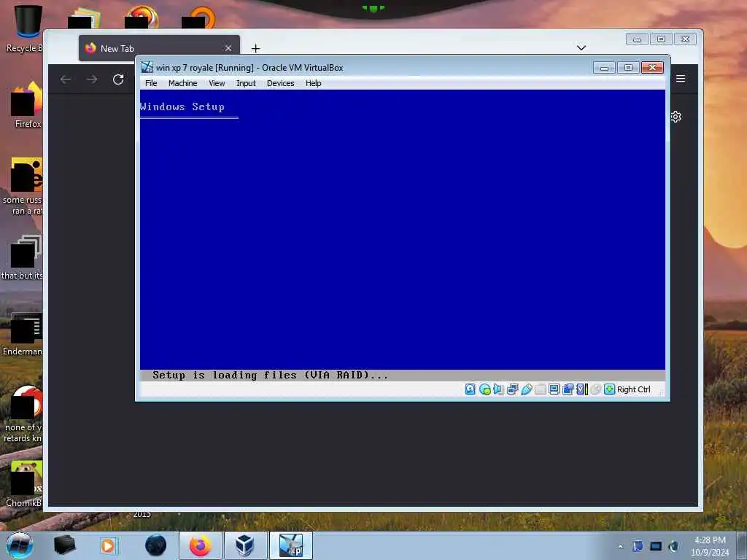Click the volume speaker tray icon

point(673,546)
